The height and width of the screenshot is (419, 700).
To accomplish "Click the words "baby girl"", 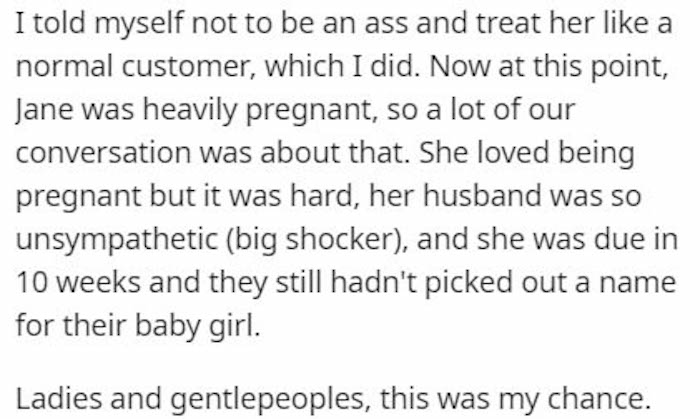I will coord(197,326).
